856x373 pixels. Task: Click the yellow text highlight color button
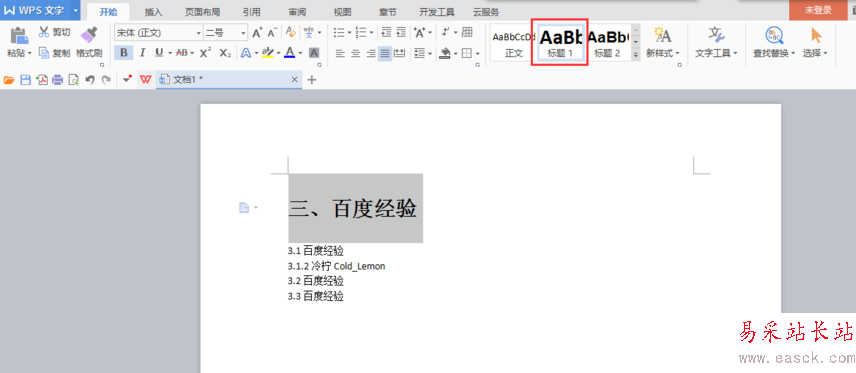267,52
